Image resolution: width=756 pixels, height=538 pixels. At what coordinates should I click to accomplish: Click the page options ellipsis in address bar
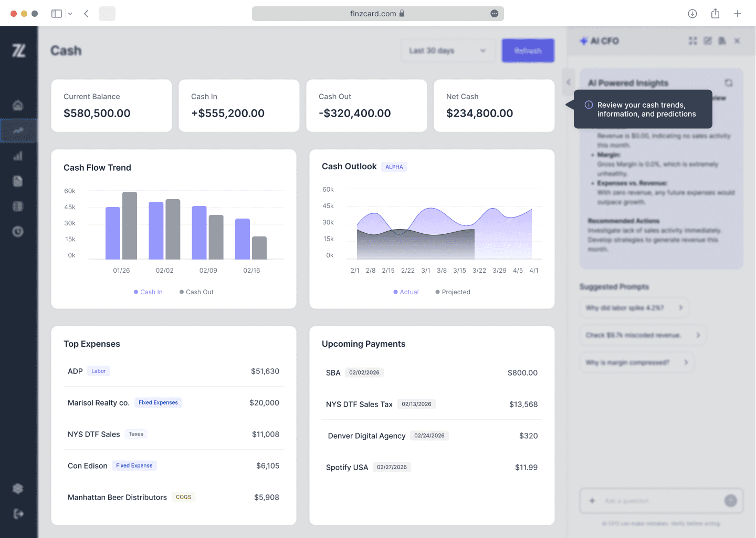tap(495, 14)
